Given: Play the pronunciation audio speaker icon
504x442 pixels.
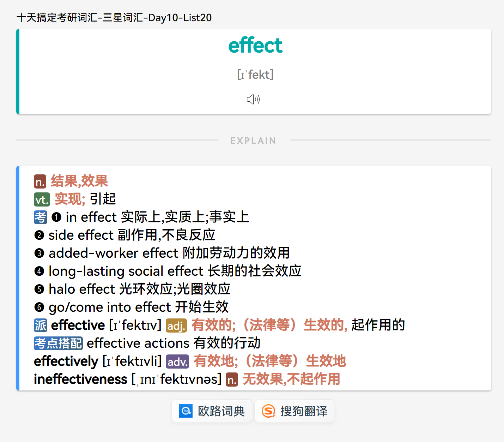Looking at the screenshot, I should pos(253,100).
